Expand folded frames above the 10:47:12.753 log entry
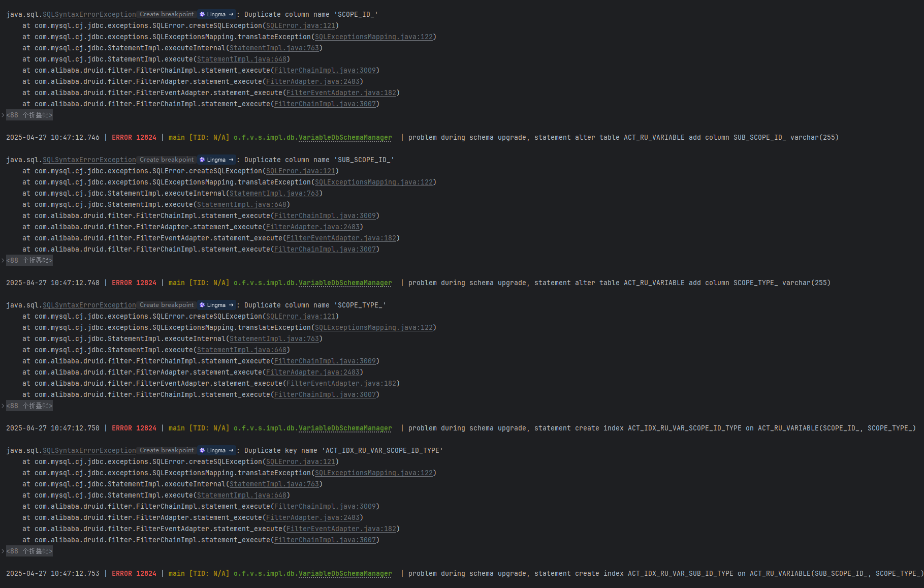 pos(29,551)
